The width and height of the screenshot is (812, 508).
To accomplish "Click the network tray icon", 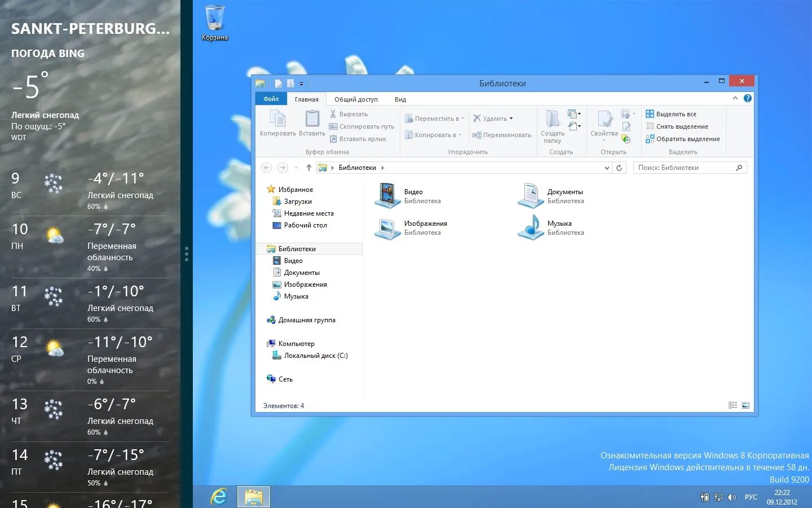I will pyautogui.click(x=718, y=497).
